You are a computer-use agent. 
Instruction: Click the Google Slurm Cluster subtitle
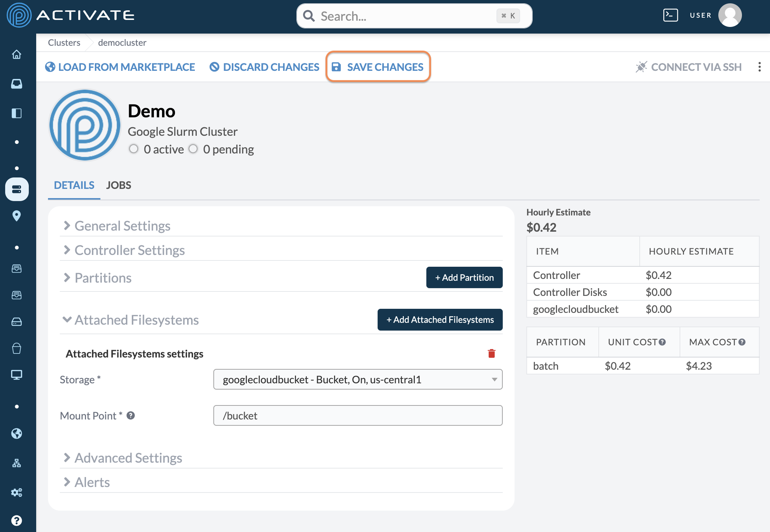click(183, 132)
